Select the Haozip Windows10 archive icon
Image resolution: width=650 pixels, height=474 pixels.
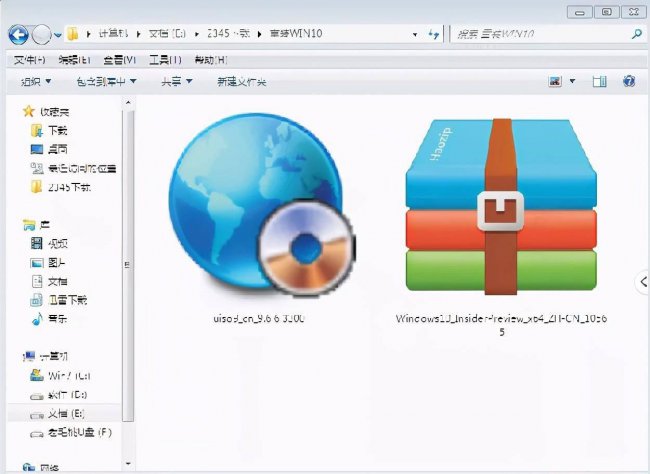pyautogui.click(x=501, y=207)
